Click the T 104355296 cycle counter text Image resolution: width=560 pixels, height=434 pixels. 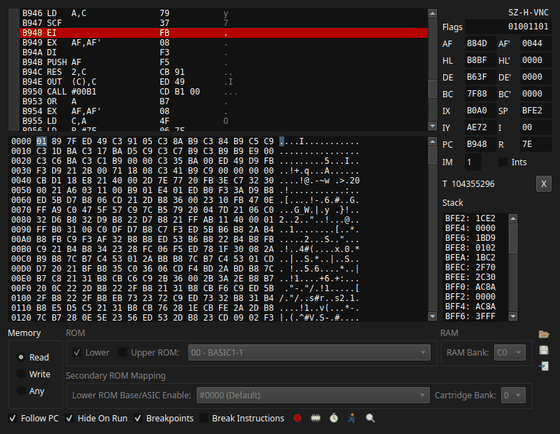(x=468, y=184)
